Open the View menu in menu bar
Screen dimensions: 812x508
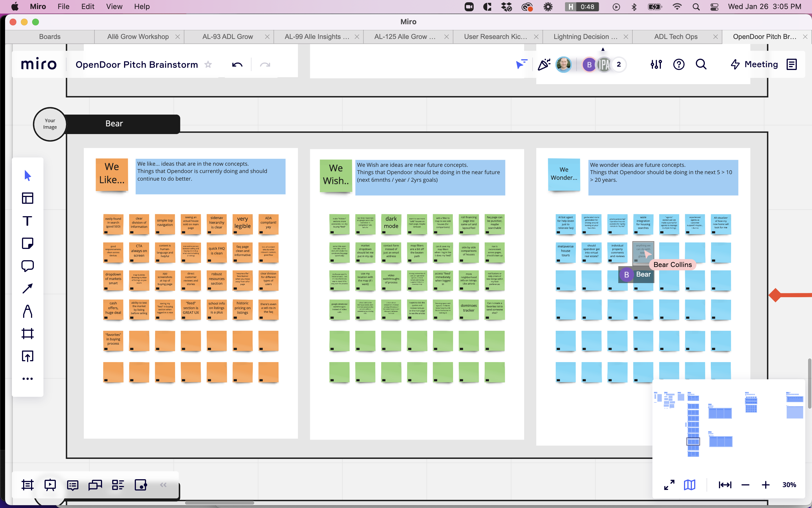[114, 6]
